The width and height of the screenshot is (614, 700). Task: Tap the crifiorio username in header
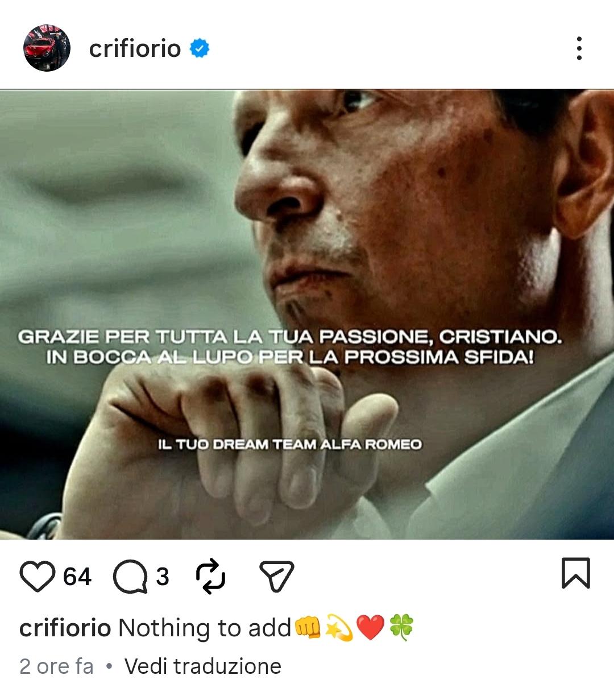[x=135, y=48]
